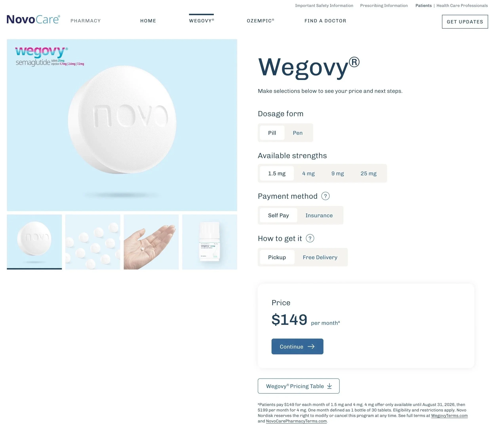Switch payment method to Insurance
Screen dimensions: 489x448
click(x=319, y=215)
